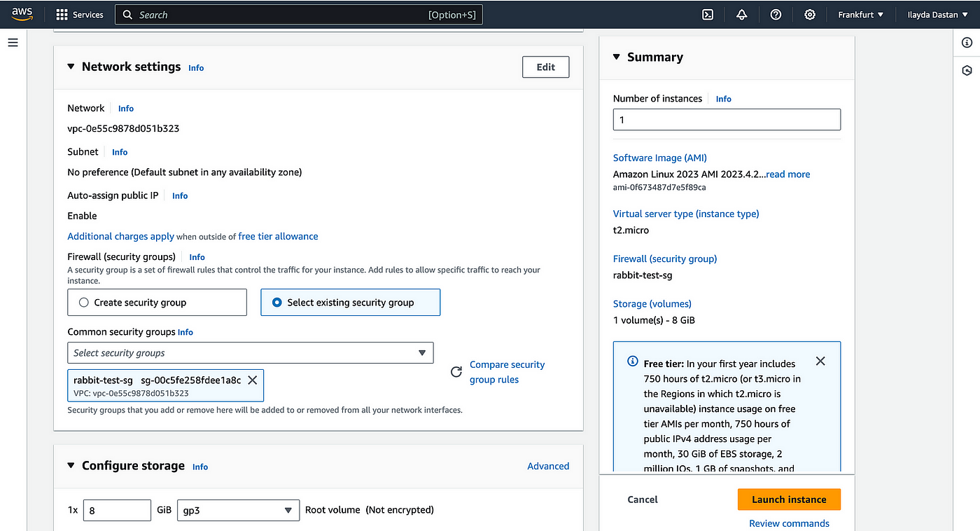The height and width of the screenshot is (531, 980).
Task: Open Info next to Firewall (security groups)
Action: tap(197, 257)
